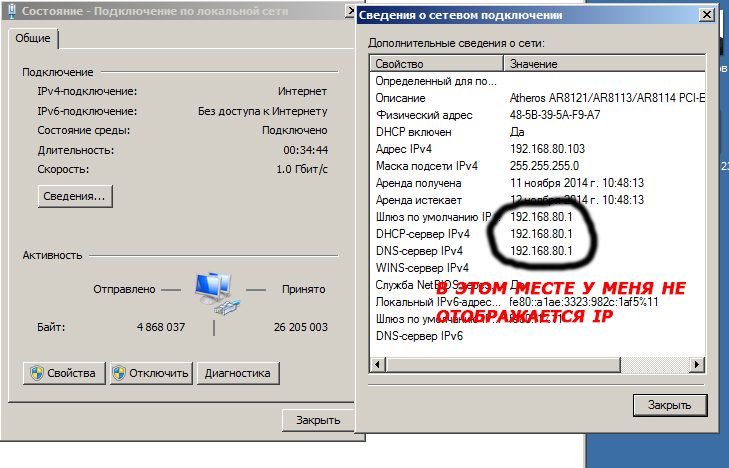
Task: Click the Длительность value 00:34:44
Action: pos(305,150)
